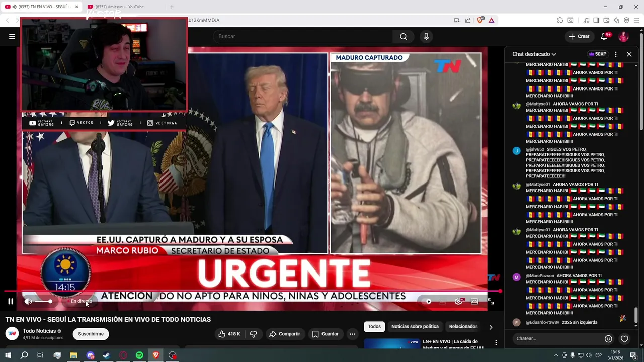644x362 pixels.
Task: Open the YouTube hamburger guide menu
Action: point(12,36)
